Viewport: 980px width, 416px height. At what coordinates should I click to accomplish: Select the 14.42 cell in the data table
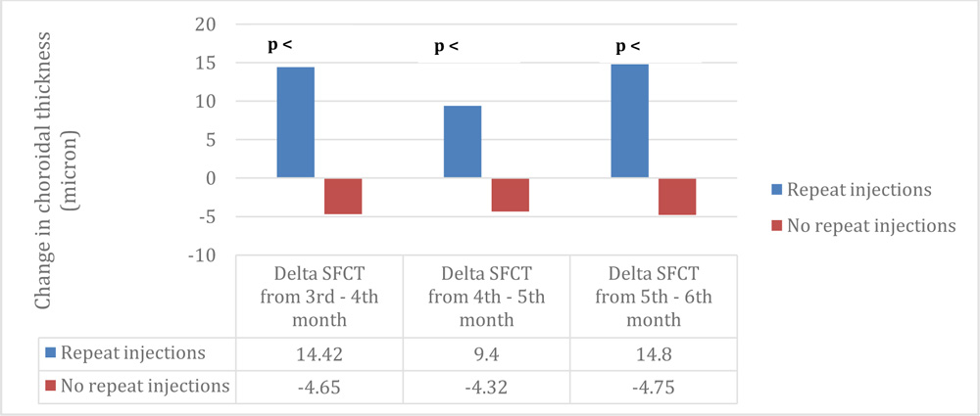318,354
